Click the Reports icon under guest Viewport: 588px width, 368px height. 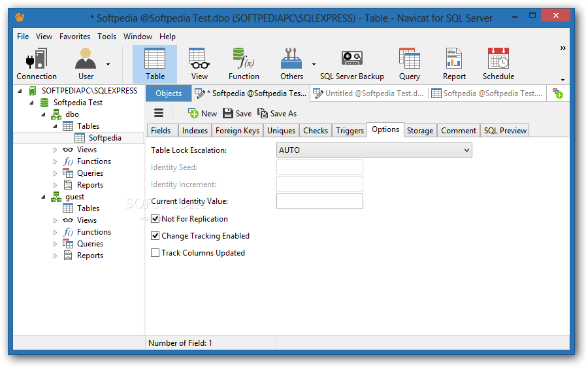point(68,256)
